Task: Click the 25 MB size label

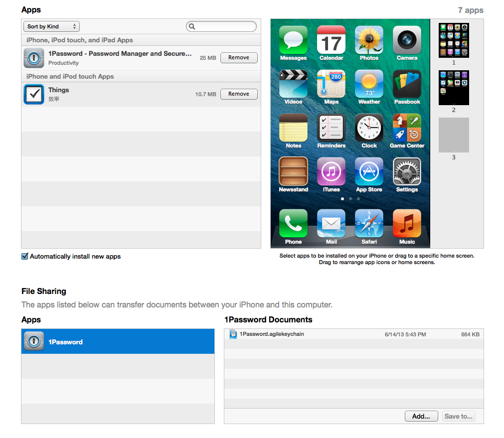Action: pyautogui.click(x=208, y=58)
